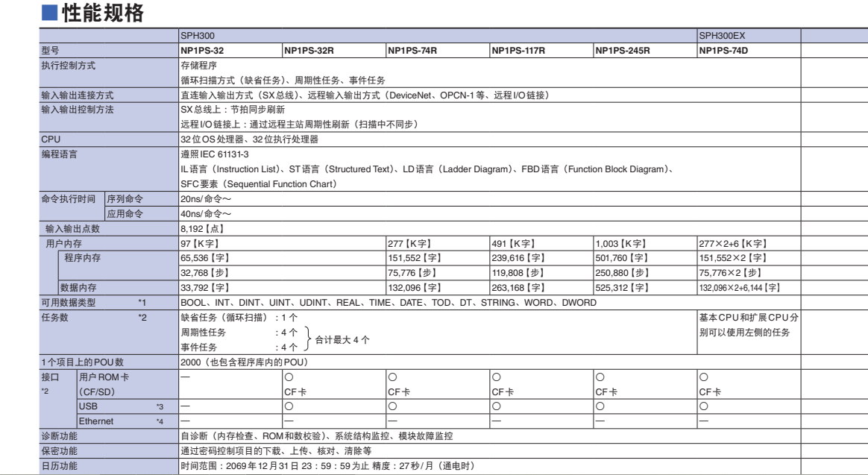Click the IL语言 Instruction List line
Screen dimensions: 868x475
[427, 169]
